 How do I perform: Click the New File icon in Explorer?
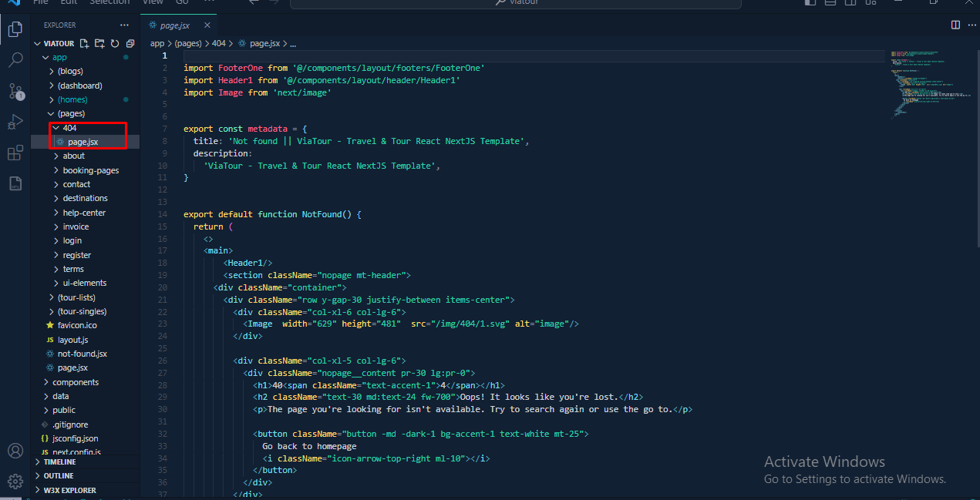(85, 44)
